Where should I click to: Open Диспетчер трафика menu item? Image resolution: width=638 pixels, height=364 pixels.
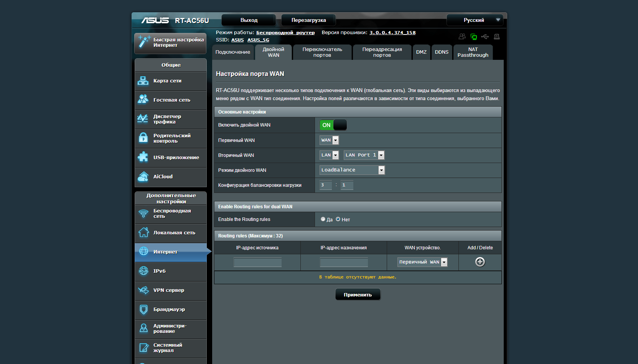[x=171, y=119]
